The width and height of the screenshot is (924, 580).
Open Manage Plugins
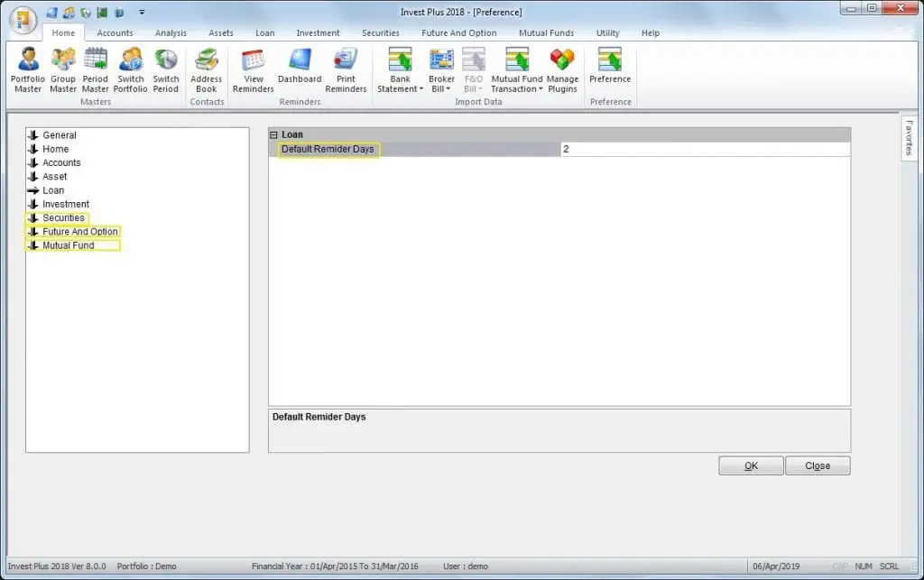click(562, 70)
